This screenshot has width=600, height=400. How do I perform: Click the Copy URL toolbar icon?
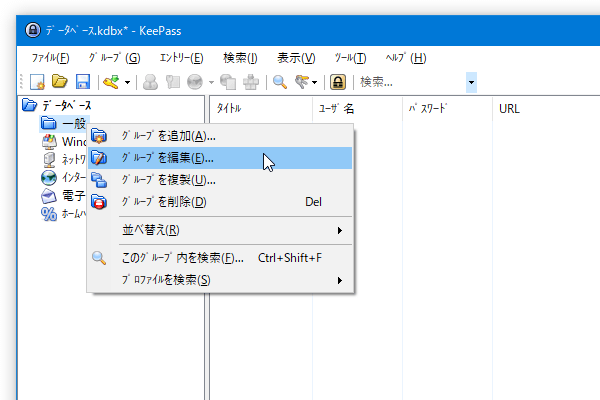pos(228,82)
